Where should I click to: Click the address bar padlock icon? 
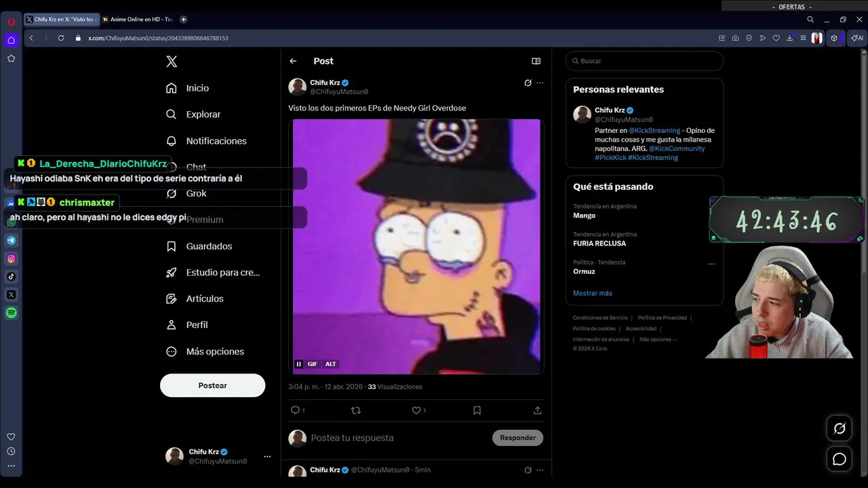click(78, 38)
